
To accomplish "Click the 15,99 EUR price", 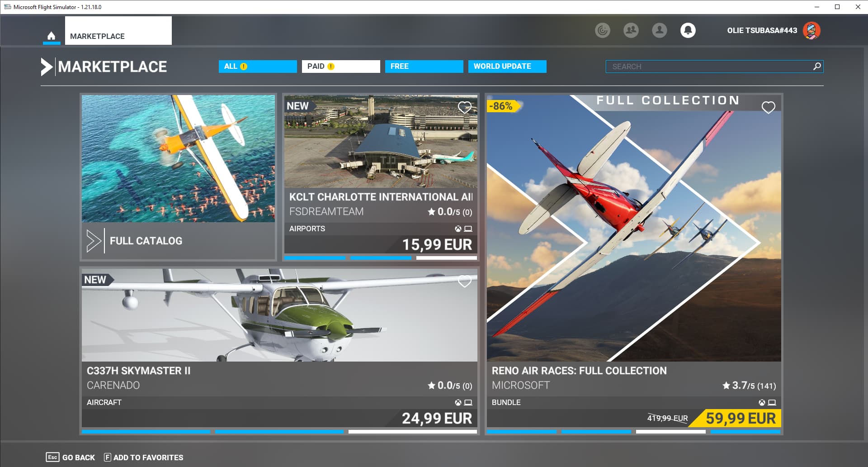I will [437, 245].
